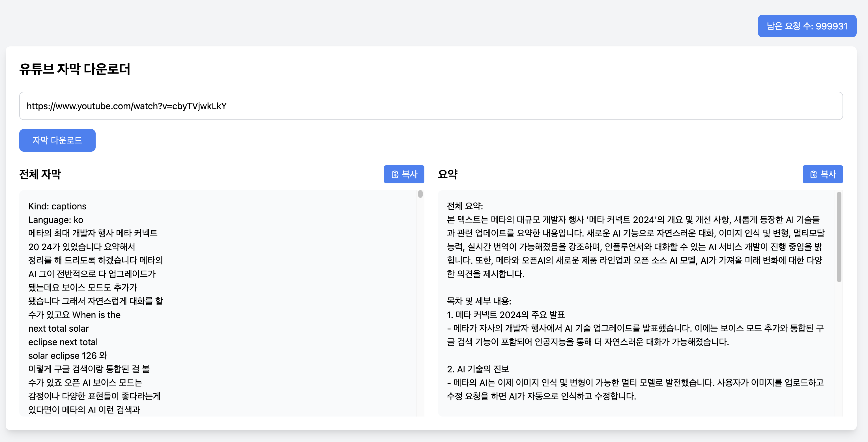Click the line '수가 있고요 When is the'
This screenshot has width=868, height=442.
coord(74,315)
